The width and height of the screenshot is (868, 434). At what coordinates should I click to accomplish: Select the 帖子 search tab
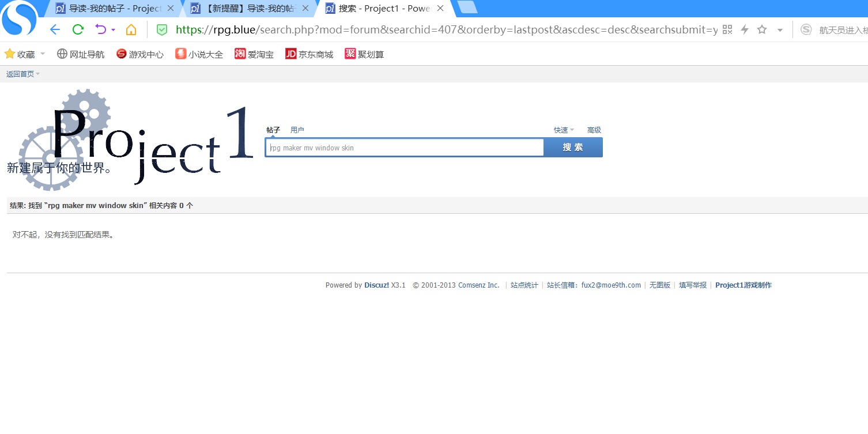pyautogui.click(x=273, y=130)
